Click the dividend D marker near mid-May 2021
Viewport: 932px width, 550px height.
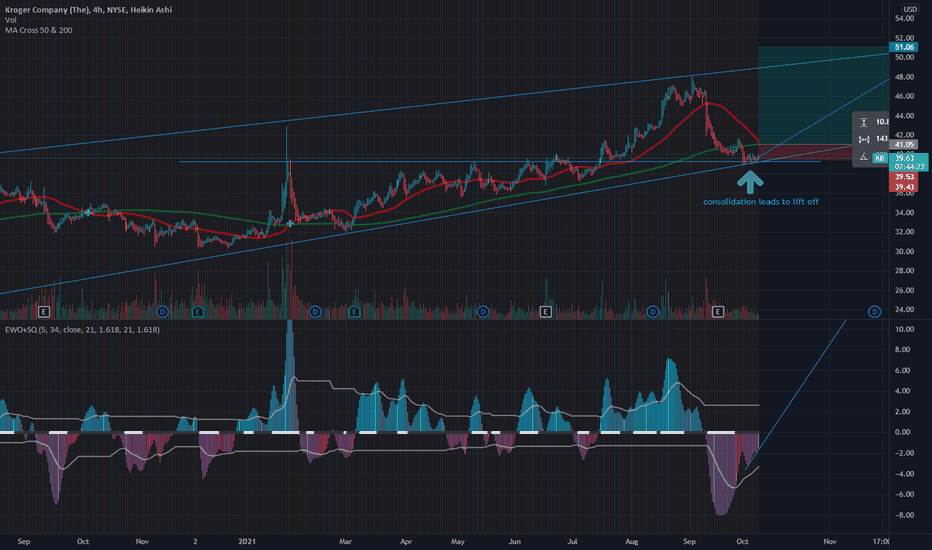(483, 312)
